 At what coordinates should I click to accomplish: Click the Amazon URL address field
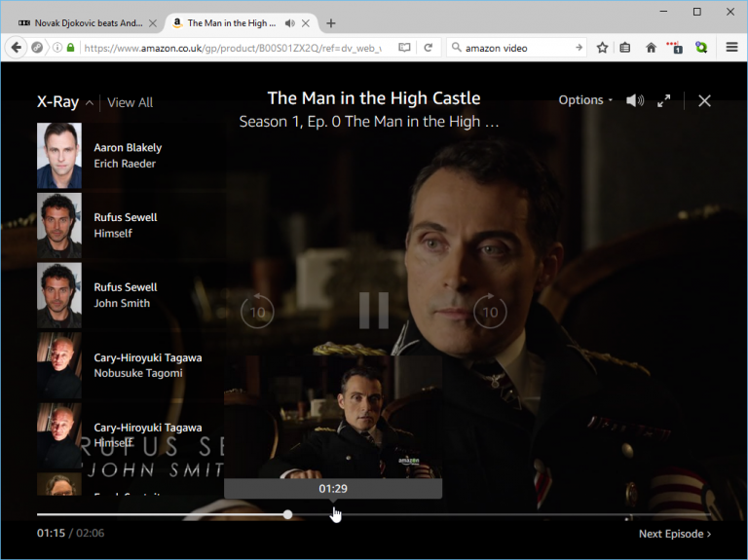click(x=233, y=48)
